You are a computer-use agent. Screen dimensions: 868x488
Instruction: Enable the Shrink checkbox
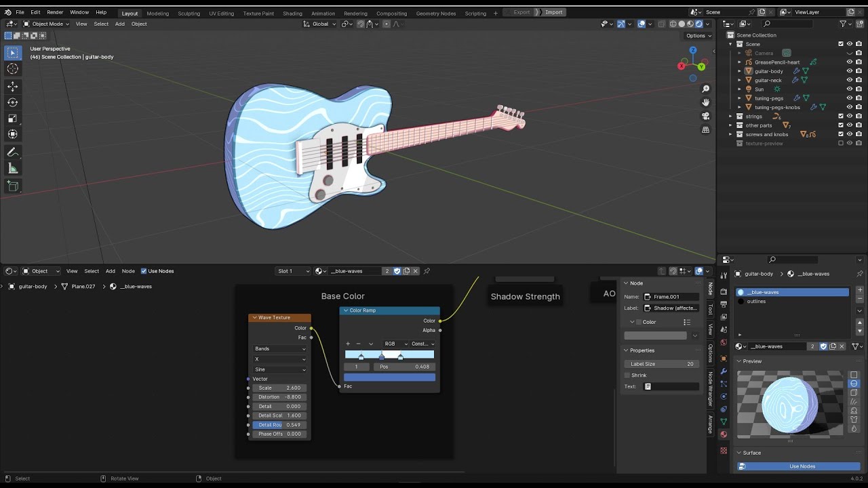pos(627,375)
